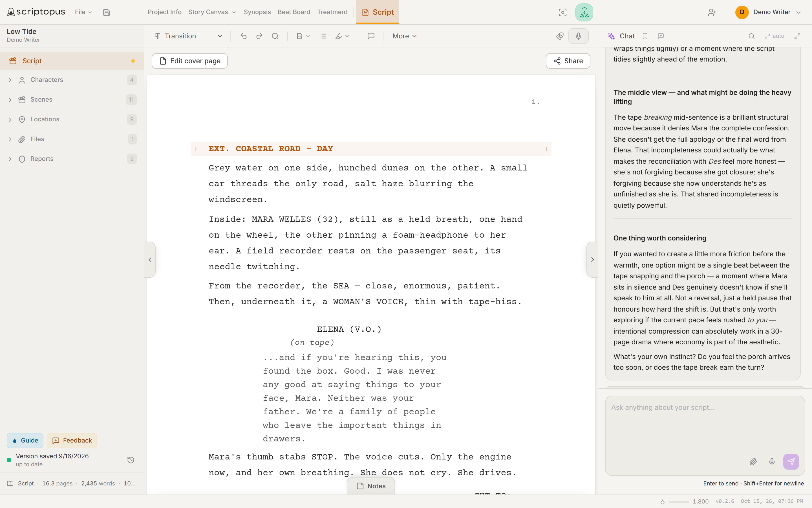Collapse the left sidebar panel

150,259
